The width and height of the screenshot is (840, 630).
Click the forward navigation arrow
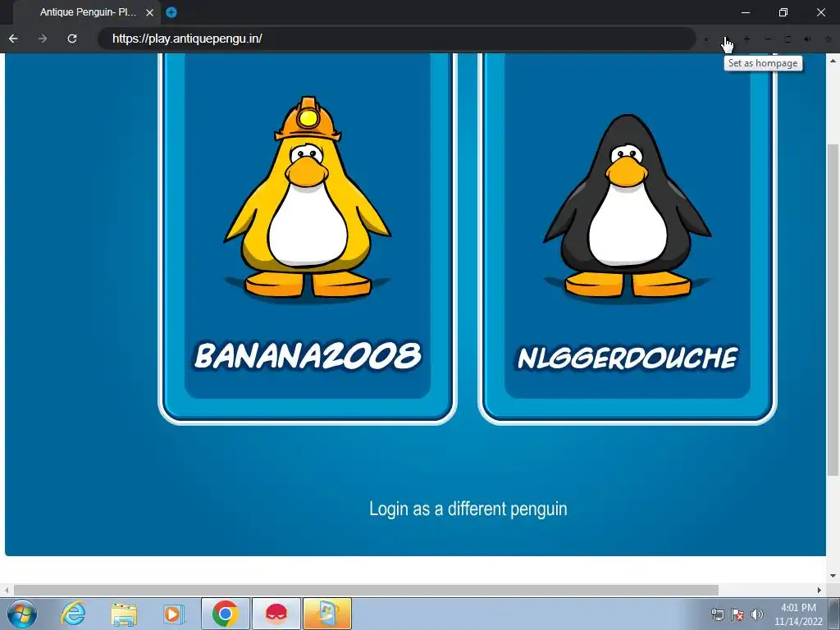[x=43, y=39]
